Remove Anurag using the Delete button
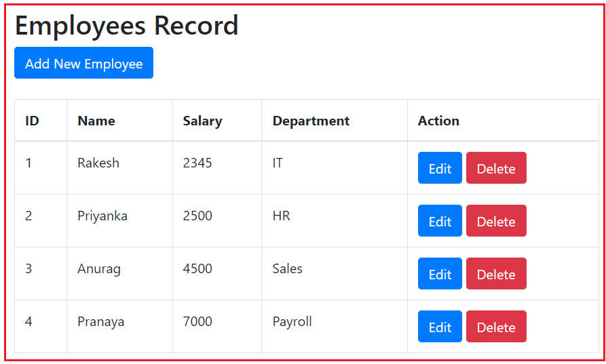This screenshot has width=606, height=364. [496, 274]
